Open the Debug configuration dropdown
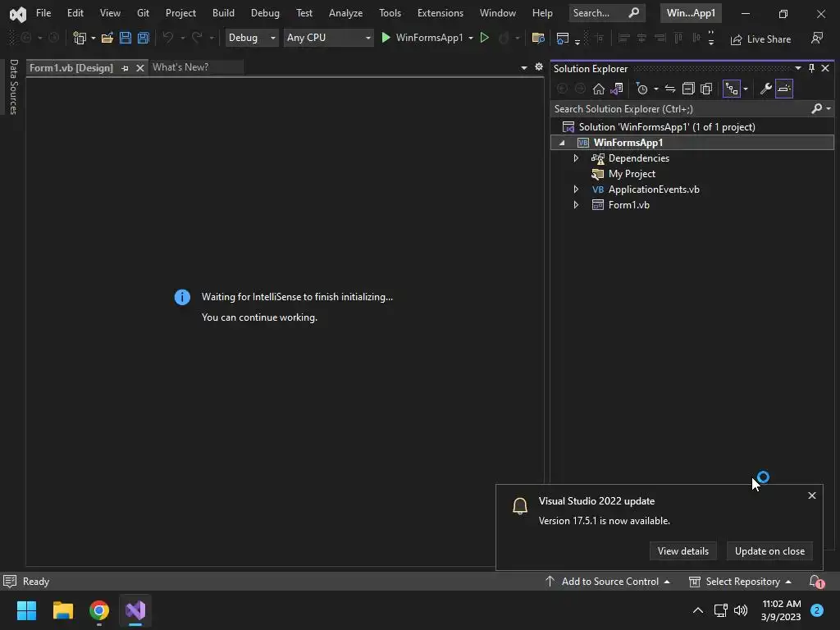The image size is (840, 630). pos(252,38)
